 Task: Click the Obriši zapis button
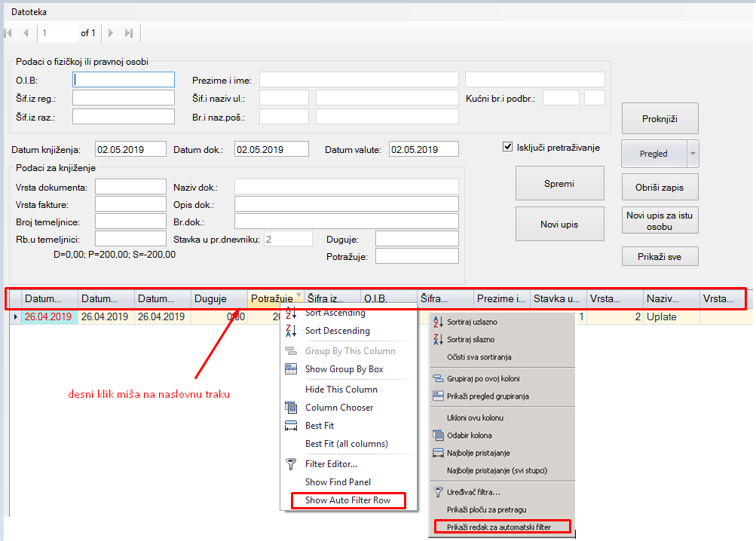(660, 187)
